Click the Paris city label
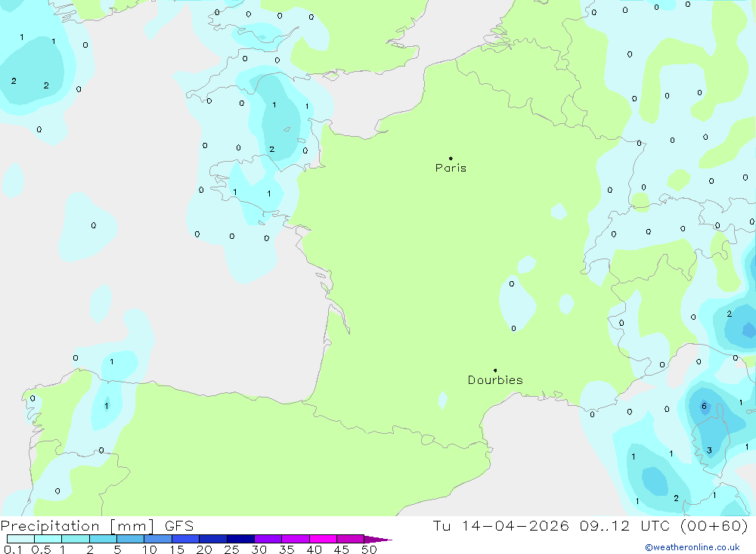Image resolution: width=756 pixels, height=554 pixels. pos(451,168)
